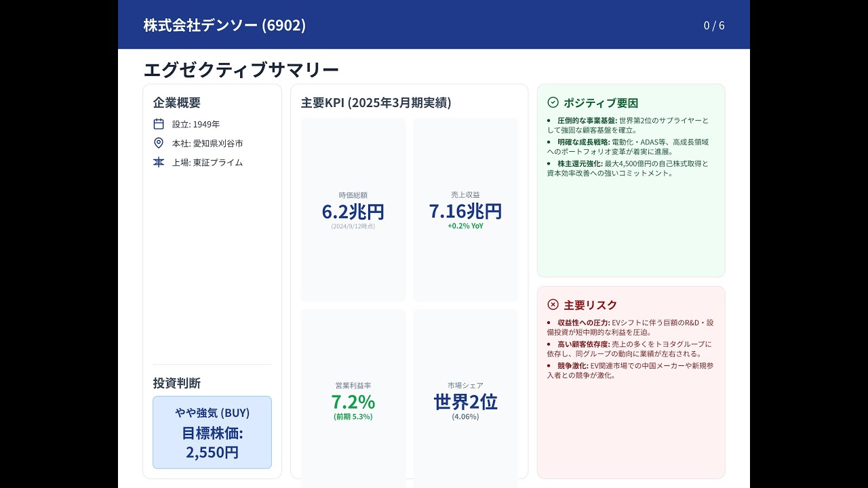Click the location pin icon beside 本社
The image size is (868, 488).
(159, 143)
